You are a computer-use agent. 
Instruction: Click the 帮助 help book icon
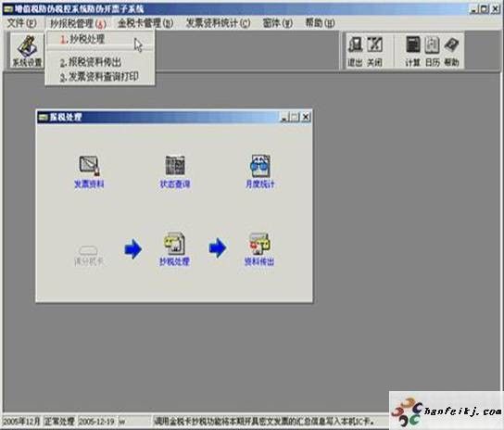(451, 51)
